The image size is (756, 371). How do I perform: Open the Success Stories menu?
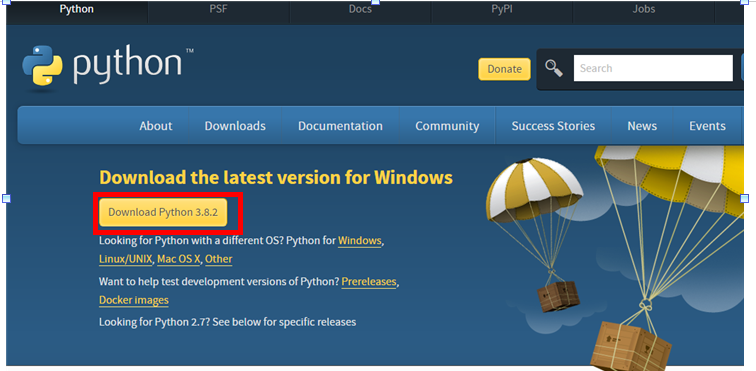point(553,126)
